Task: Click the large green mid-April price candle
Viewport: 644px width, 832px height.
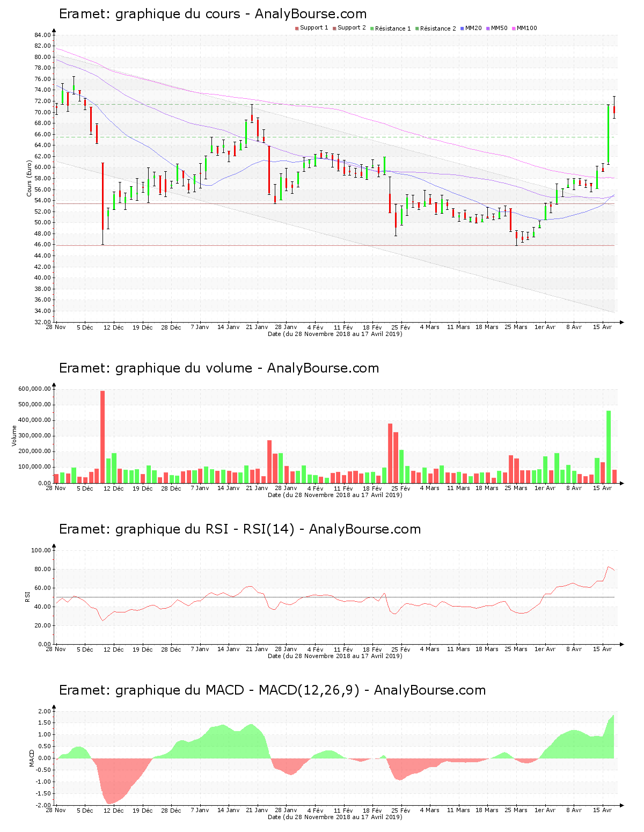Action: [608, 135]
